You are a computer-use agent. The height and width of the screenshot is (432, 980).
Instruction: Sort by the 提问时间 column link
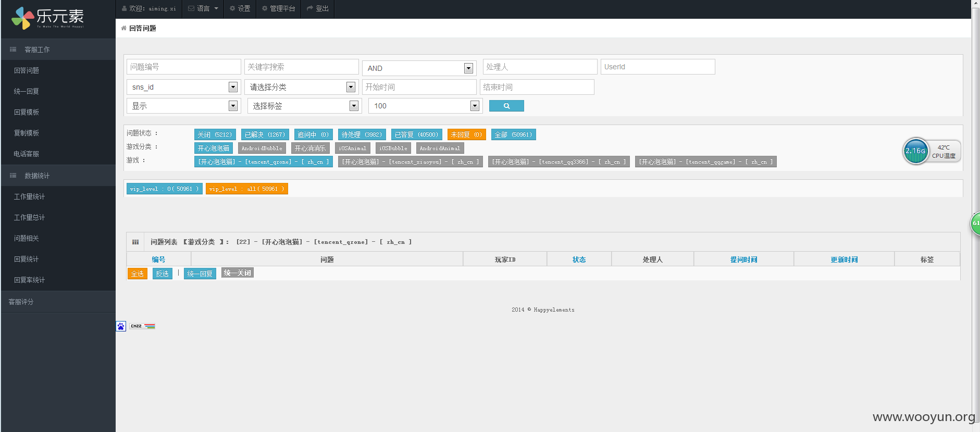coord(743,260)
